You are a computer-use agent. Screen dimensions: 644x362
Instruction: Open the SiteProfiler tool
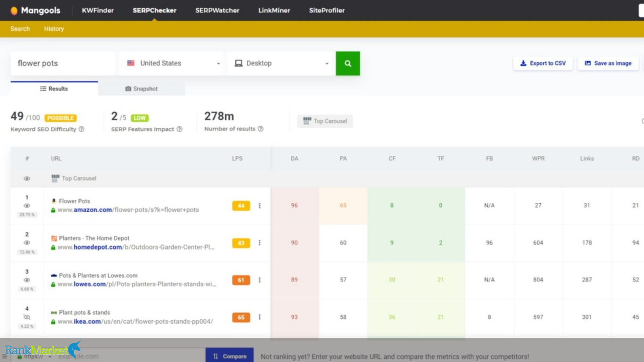pos(327,11)
